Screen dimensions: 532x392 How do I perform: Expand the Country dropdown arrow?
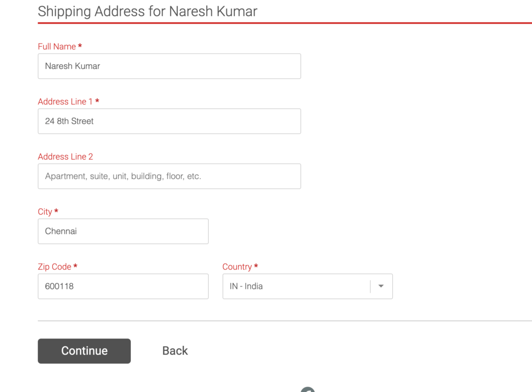coord(381,286)
